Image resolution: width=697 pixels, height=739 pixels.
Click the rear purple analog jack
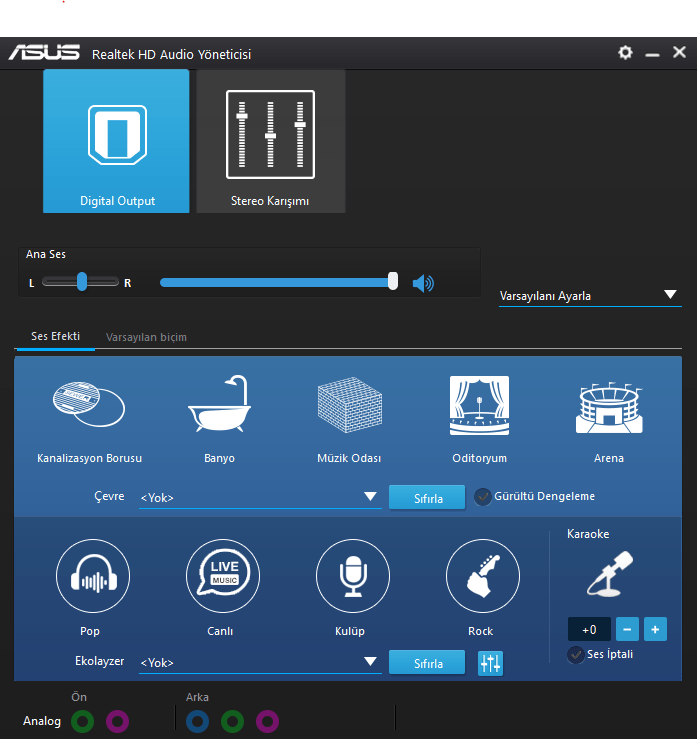[x=267, y=721]
